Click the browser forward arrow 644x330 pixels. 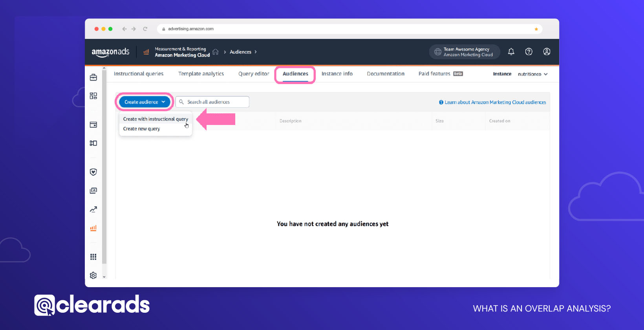point(134,29)
